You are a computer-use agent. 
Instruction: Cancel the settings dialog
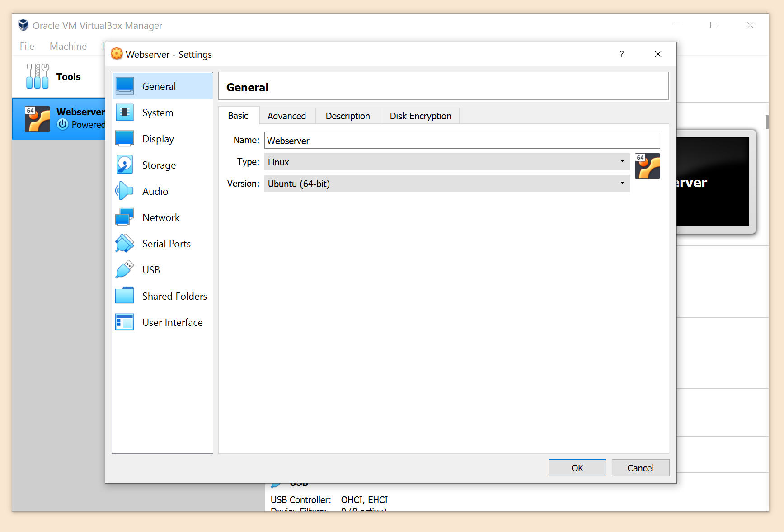(640, 468)
